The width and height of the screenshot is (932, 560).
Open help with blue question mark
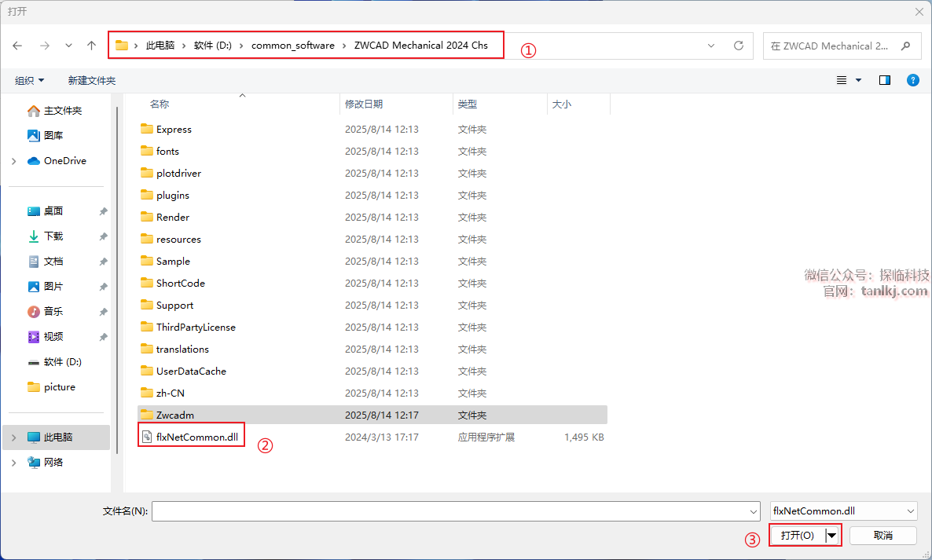(x=913, y=80)
